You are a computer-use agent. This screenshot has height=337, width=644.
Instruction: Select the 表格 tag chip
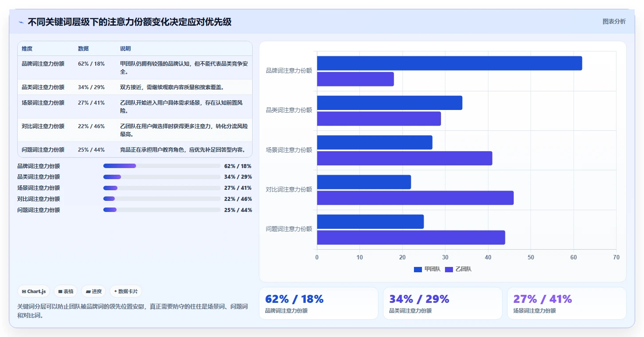pyautogui.click(x=66, y=291)
